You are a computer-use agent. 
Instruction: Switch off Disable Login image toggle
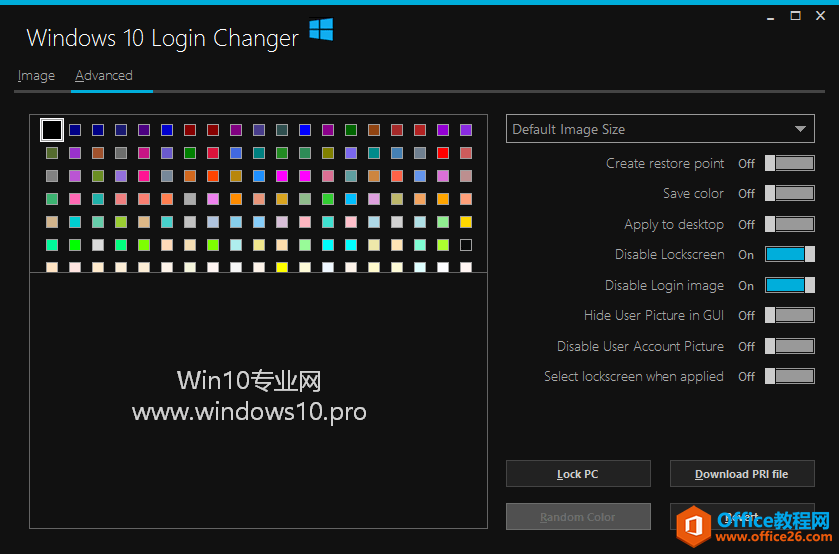point(789,285)
